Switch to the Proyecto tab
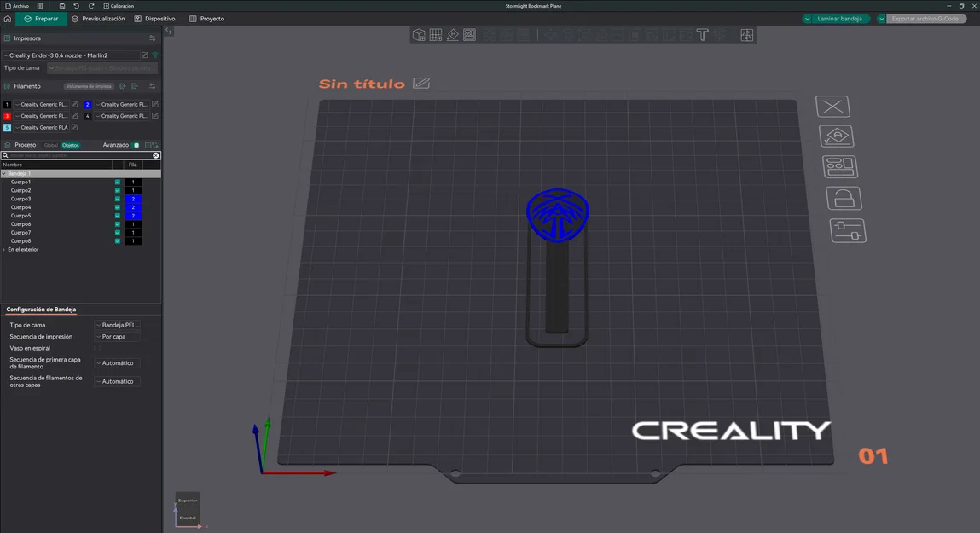Viewport: 980px width, 533px height. [207, 19]
